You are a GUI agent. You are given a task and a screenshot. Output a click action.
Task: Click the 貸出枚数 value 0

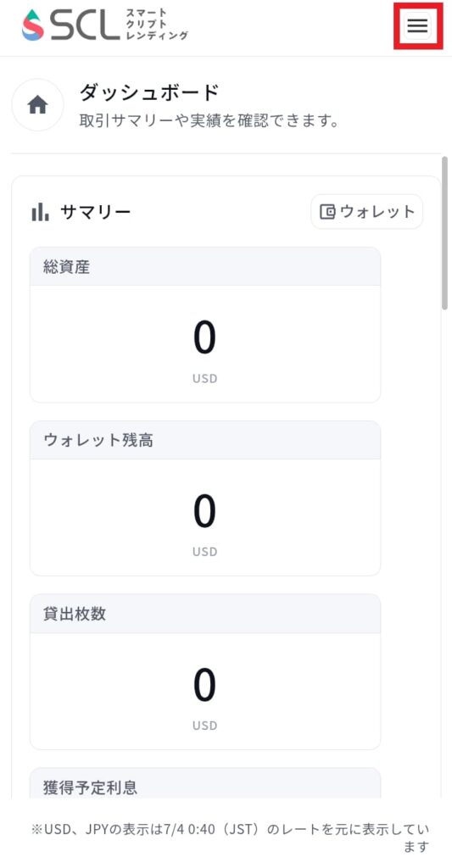[x=205, y=685]
